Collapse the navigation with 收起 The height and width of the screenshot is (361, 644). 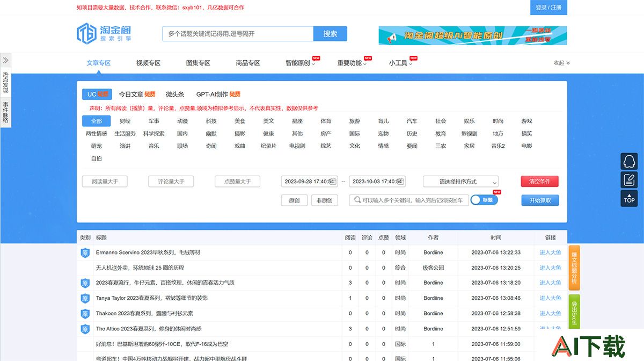point(561,63)
